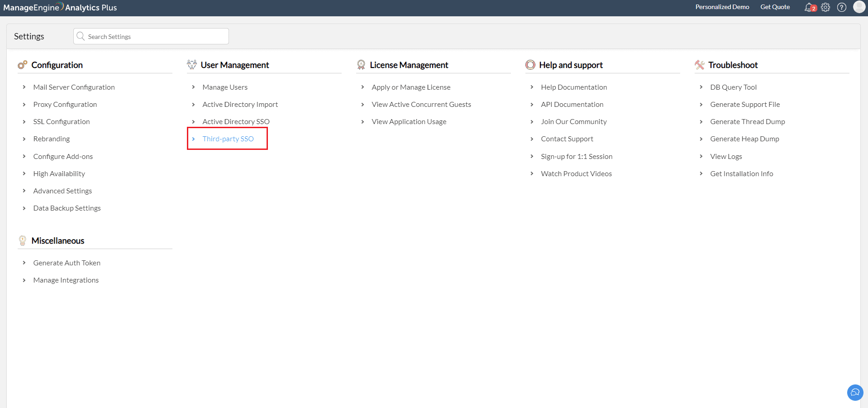Open Apply or Manage License
Image resolution: width=868 pixels, height=408 pixels.
(x=411, y=87)
